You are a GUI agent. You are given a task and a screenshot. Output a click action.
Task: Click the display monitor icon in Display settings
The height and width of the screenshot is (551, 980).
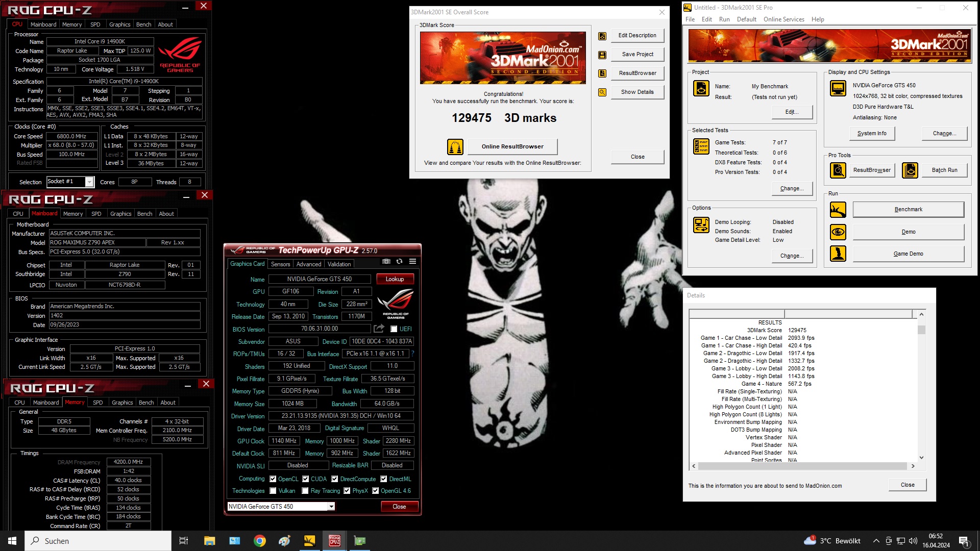(x=838, y=88)
